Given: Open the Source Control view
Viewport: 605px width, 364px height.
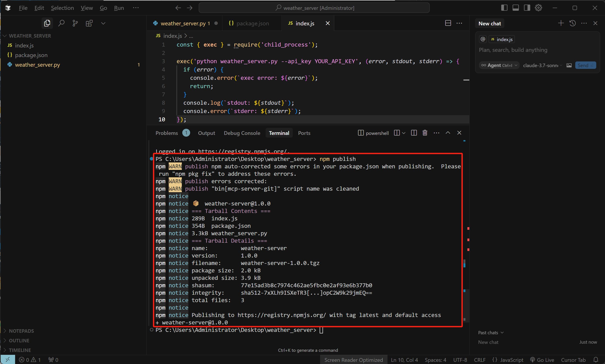Looking at the screenshot, I should coord(75,23).
